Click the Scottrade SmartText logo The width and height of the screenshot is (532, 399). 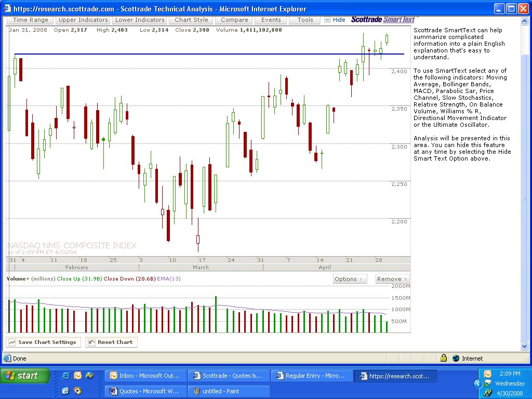[383, 20]
